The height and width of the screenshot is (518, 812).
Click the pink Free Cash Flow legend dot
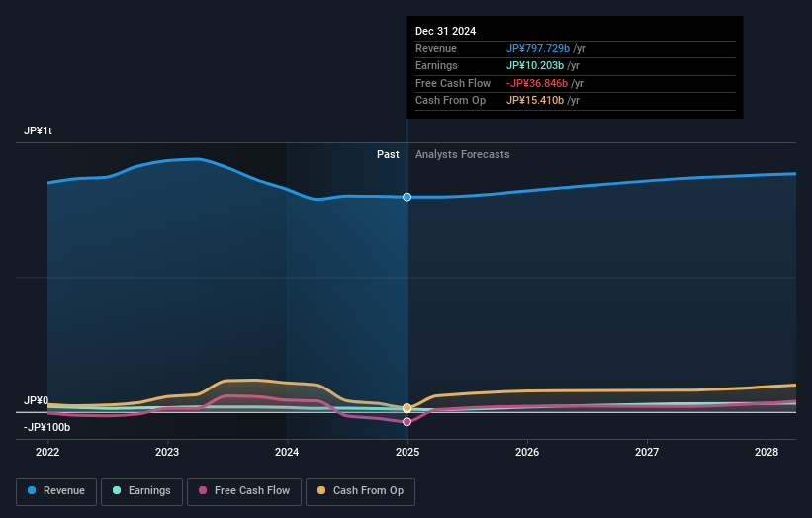pos(203,490)
